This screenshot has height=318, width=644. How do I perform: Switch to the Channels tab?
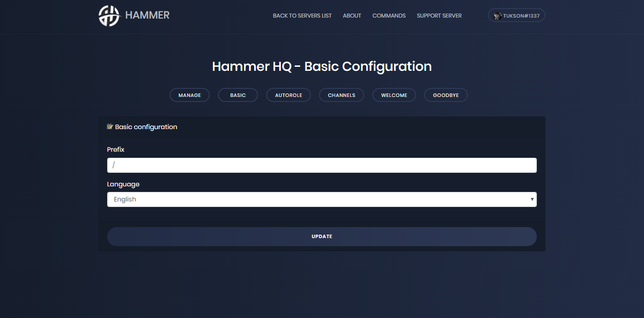[x=341, y=95]
